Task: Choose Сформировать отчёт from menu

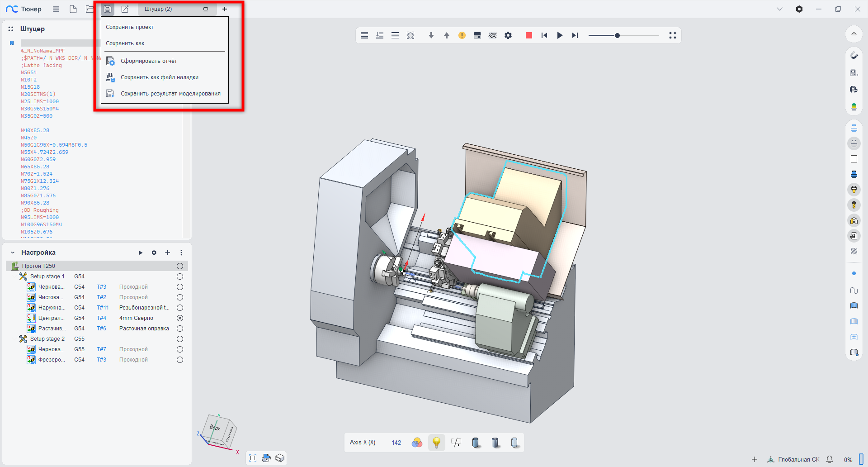Action: tap(149, 61)
